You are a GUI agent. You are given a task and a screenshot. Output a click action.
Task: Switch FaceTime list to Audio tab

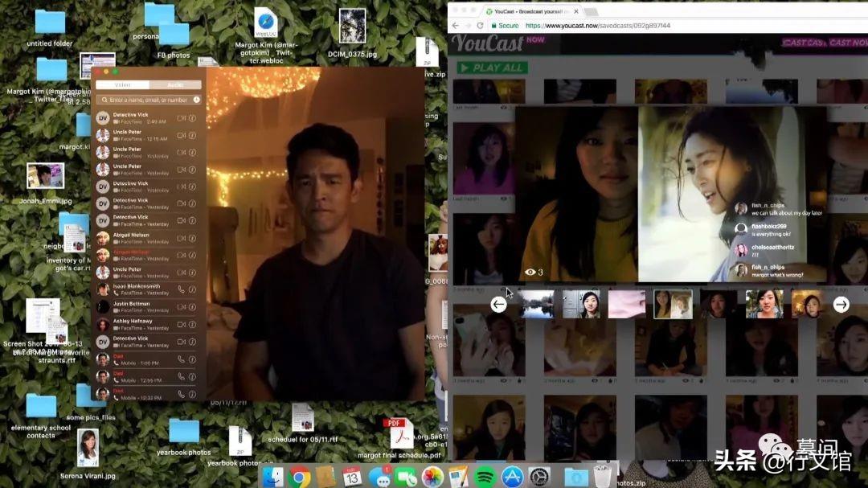(x=175, y=84)
